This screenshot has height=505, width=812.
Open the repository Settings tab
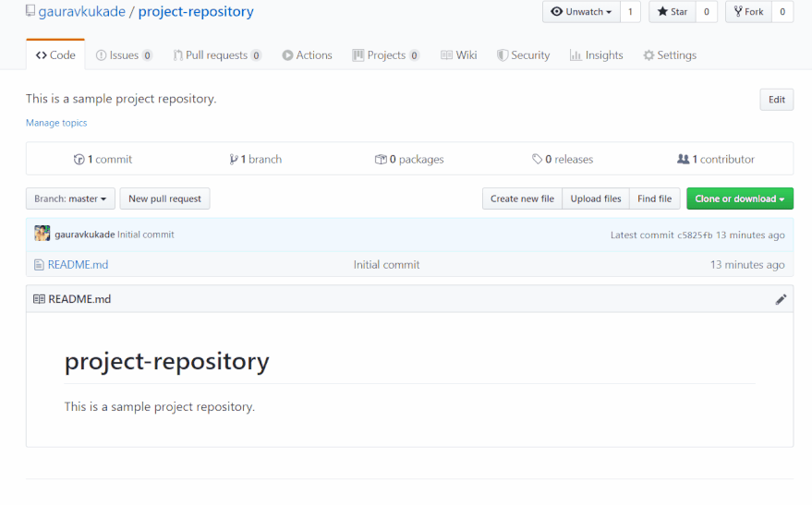670,54
